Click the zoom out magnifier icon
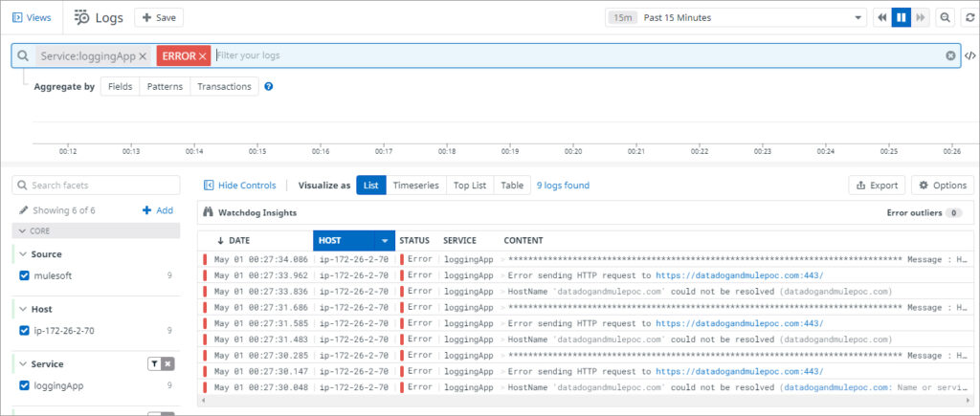The height and width of the screenshot is (416, 980). click(x=945, y=17)
